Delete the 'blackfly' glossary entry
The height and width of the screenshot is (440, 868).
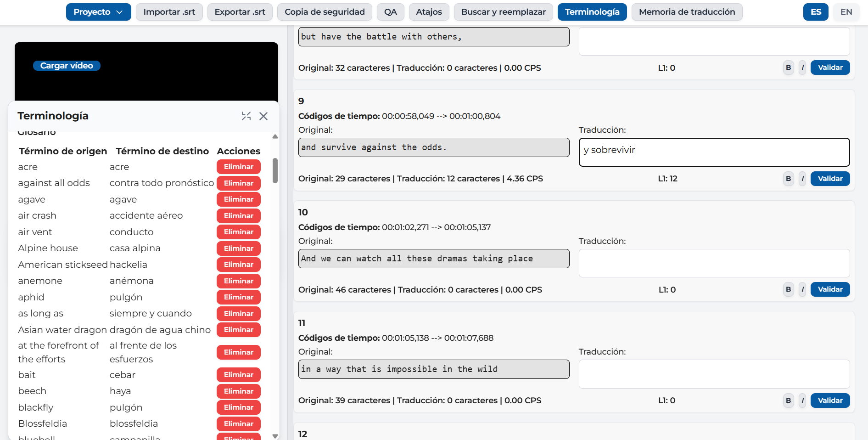point(239,407)
